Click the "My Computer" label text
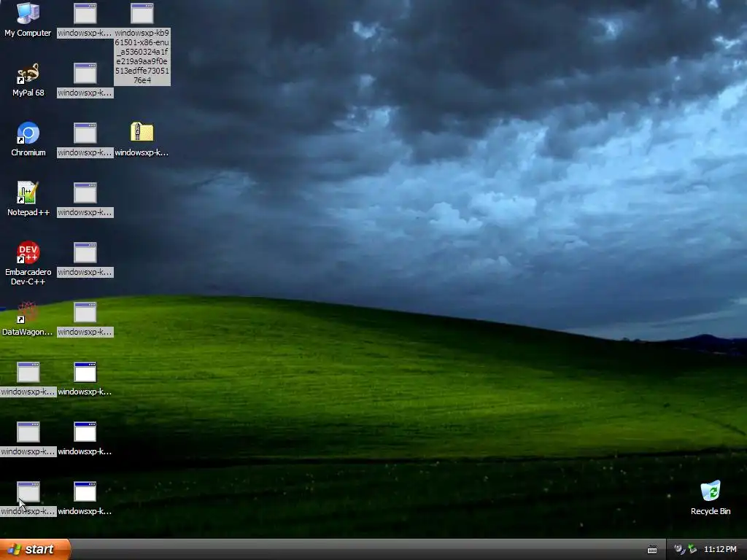The height and width of the screenshot is (560, 747). [28, 33]
